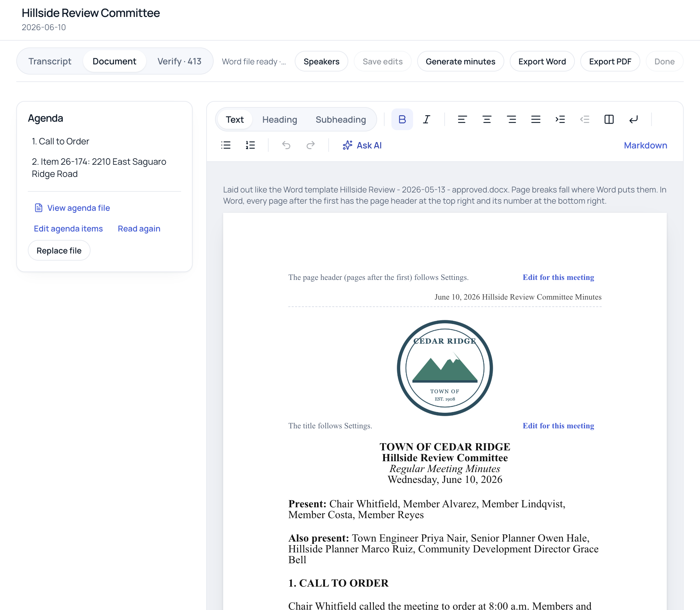This screenshot has width=700, height=610.
Task: Switch to Transcript tab
Action: tap(50, 61)
